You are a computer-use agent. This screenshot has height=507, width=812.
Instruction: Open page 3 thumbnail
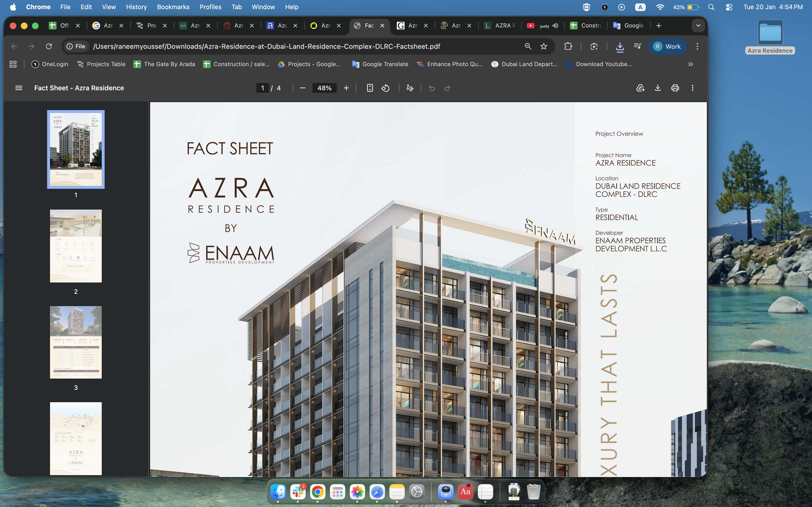pos(76,342)
